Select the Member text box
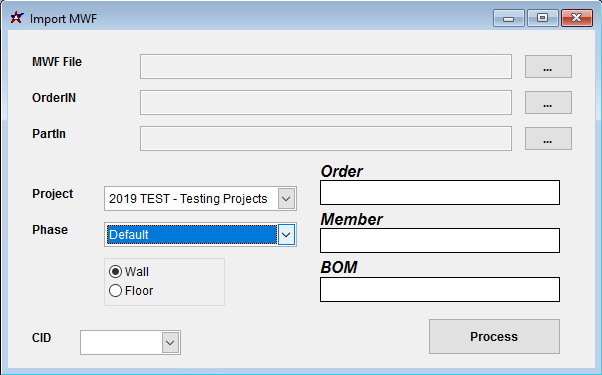602x375 pixels. tap(440, 241)
